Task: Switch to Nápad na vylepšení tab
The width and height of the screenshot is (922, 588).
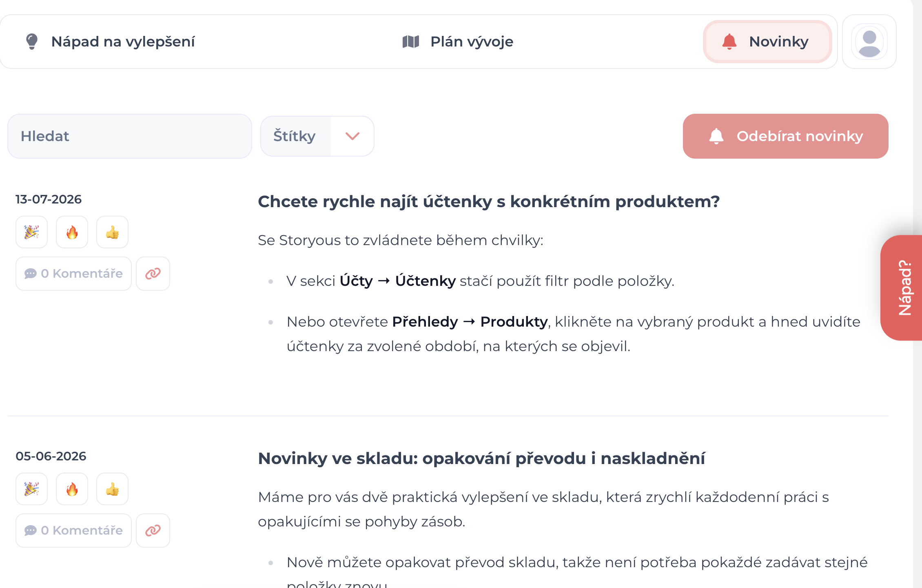Action: (110, 42)
